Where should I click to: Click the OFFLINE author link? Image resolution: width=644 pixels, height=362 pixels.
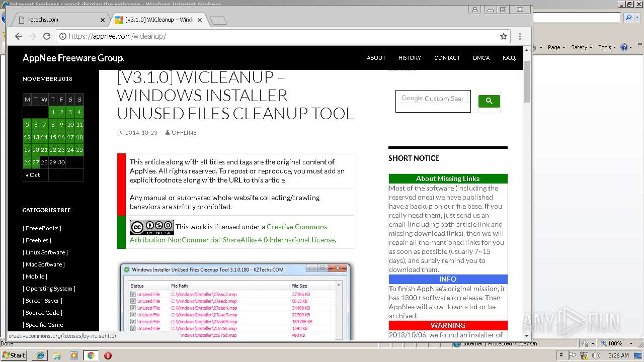pyautogui.click(x=184, y=133)
